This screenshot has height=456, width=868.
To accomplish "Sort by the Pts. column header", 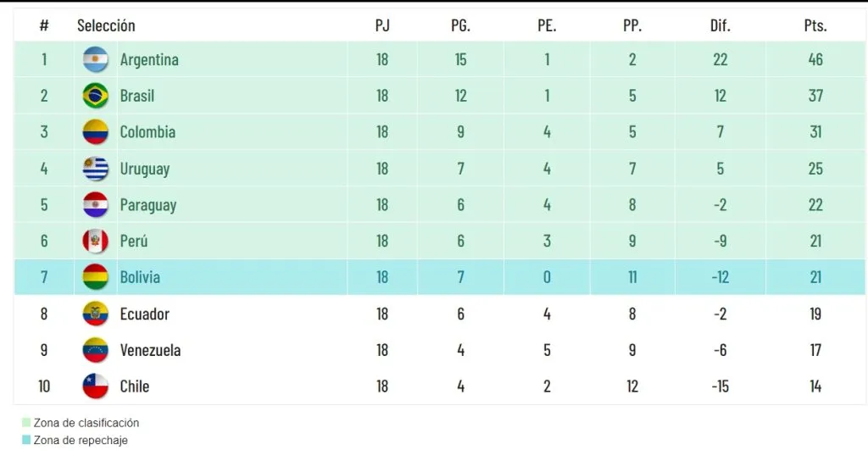I will tap(815, 25).
